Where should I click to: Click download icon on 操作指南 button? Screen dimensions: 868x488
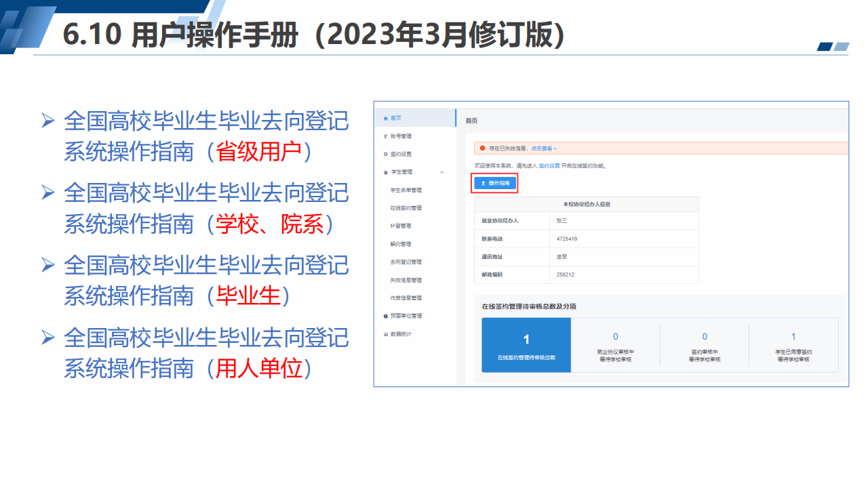pyautogui.click(x=483, y=183)
